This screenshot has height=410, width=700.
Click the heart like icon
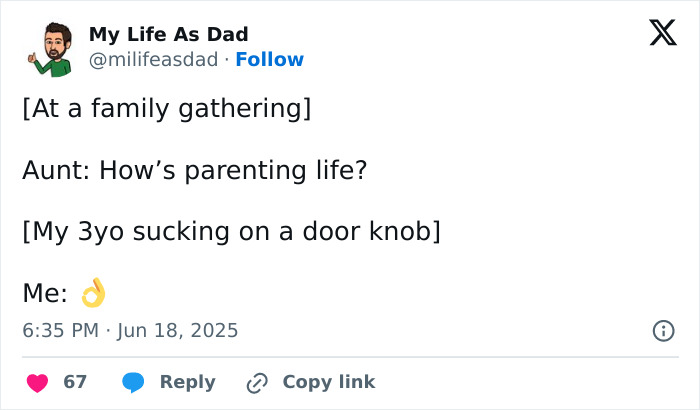click(x=38, y=382)
